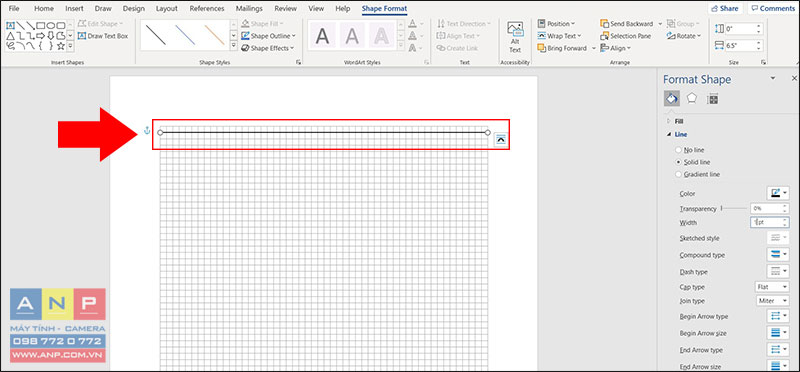Select the Fill & Line paint bucket tab
Screen dimensions: 800x372
(x=671, y=98)
